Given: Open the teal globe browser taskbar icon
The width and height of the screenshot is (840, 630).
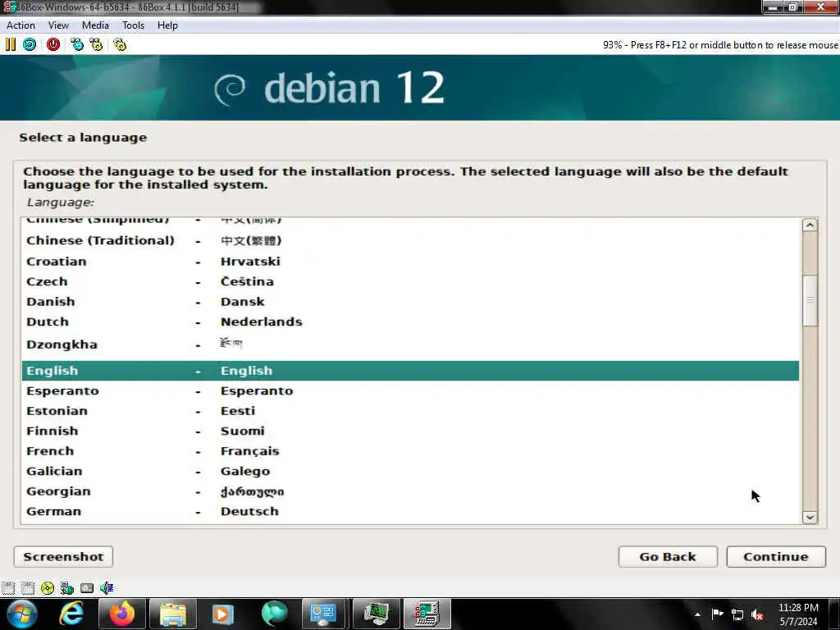Looking at the screenshot, I should (x=274, y=614).
